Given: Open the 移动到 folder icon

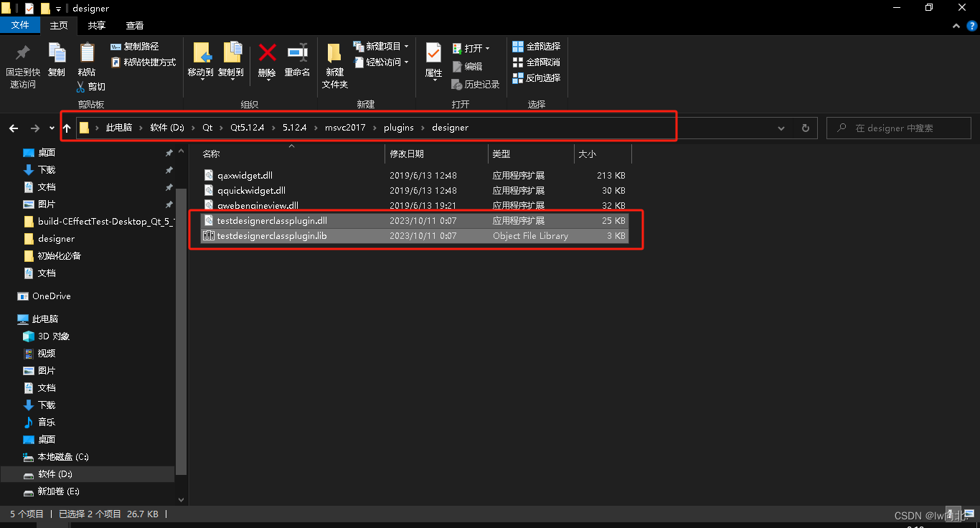Looking at the screenshot, I should pos(201,52).
